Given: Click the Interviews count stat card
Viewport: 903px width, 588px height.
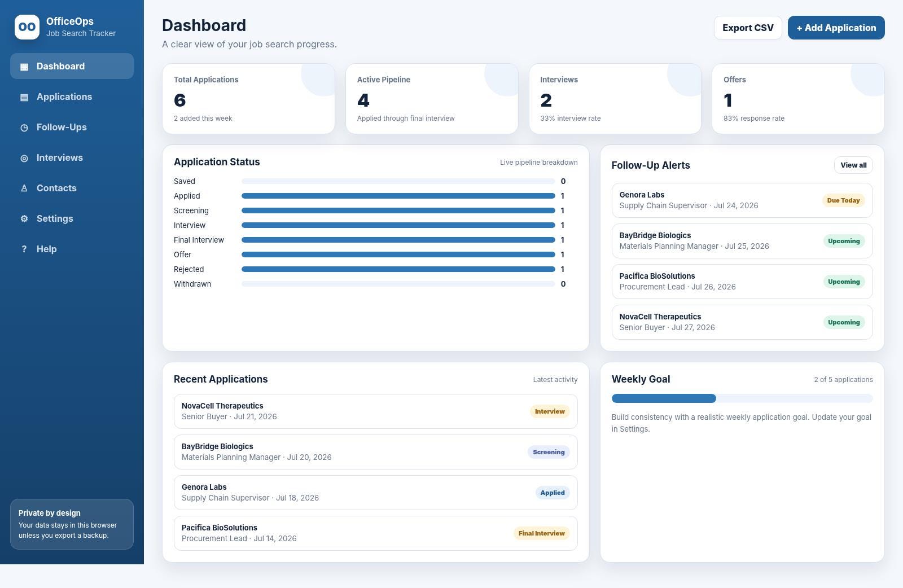Looking at the screenshot, I should click(615, 99).
